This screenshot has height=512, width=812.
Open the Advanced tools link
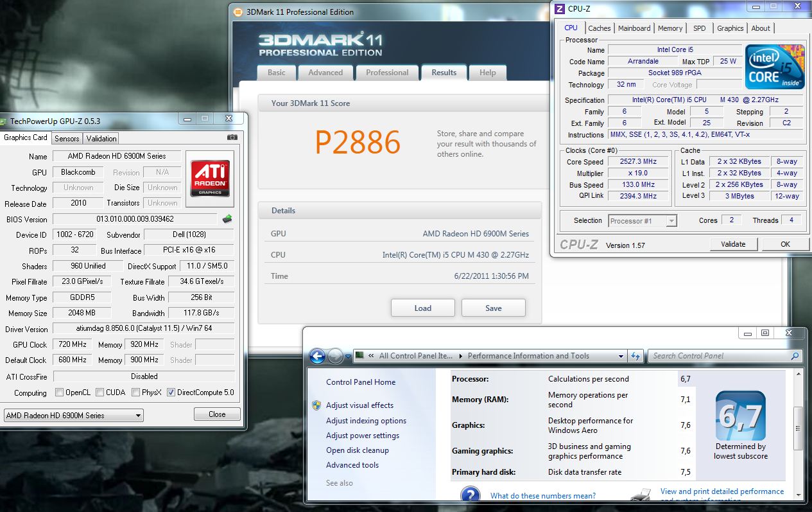[x=352, y=465]
